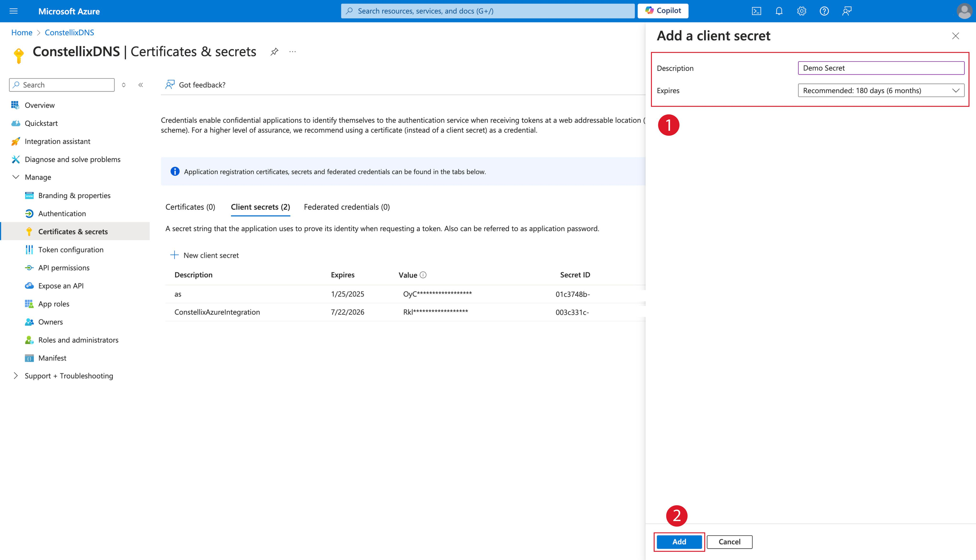Viewport: 976px width, 560px height.
Task: Close the Add a client secret panel
Action: (x=955, y=36)
